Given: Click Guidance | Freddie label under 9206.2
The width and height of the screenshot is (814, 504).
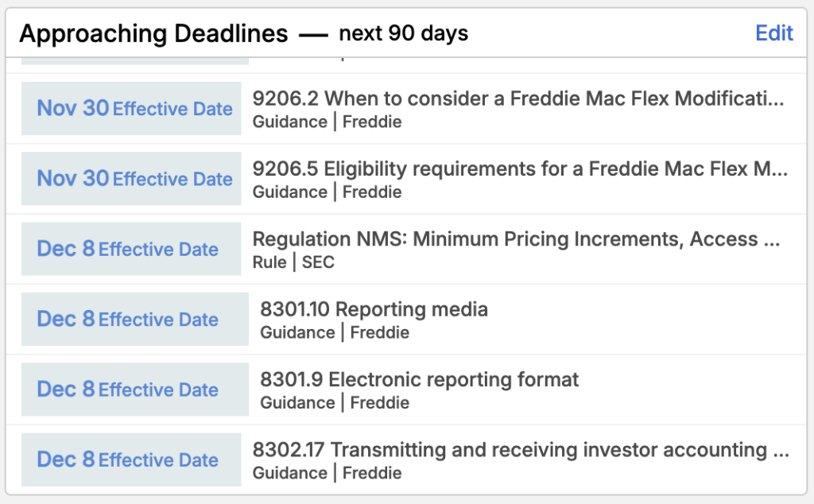Looking at the screenshot, I should point(327,122).
